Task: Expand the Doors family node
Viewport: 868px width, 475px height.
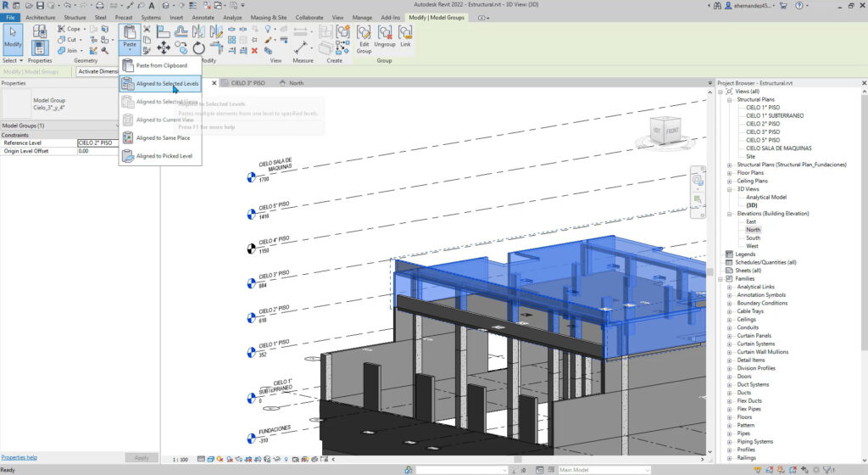Action: 729,376
